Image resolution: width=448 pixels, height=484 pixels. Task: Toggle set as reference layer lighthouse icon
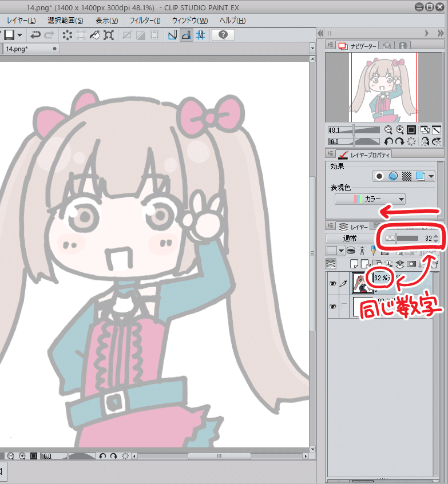coord(362,251)
